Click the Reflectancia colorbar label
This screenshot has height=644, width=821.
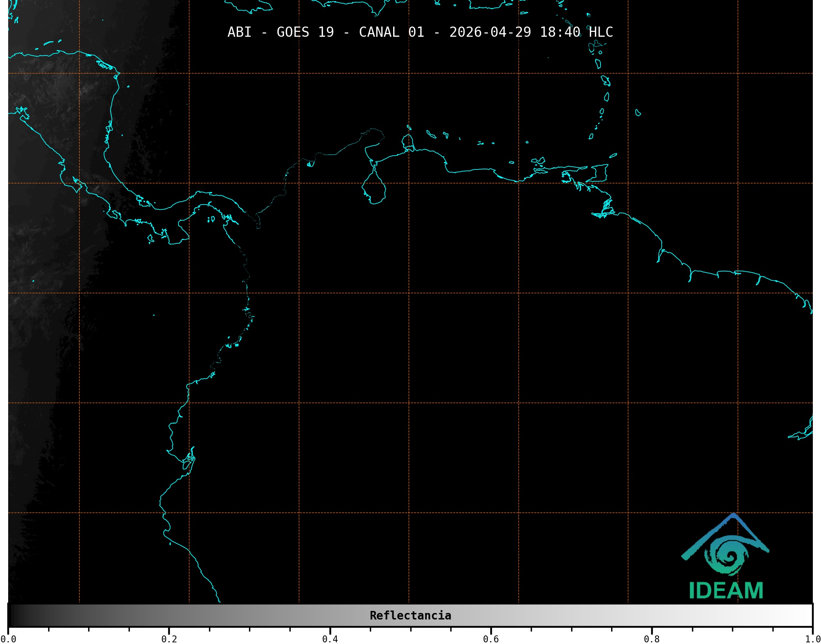(x=410, y=615)
